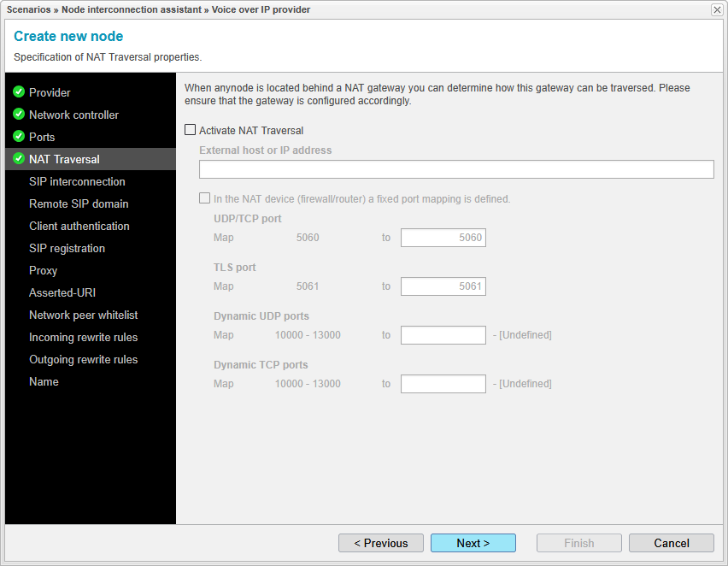The height and width of the screenshot is (566, 728).
Task: Navigate using the Scenarios breadcrumb link
Action: (28, 9)
